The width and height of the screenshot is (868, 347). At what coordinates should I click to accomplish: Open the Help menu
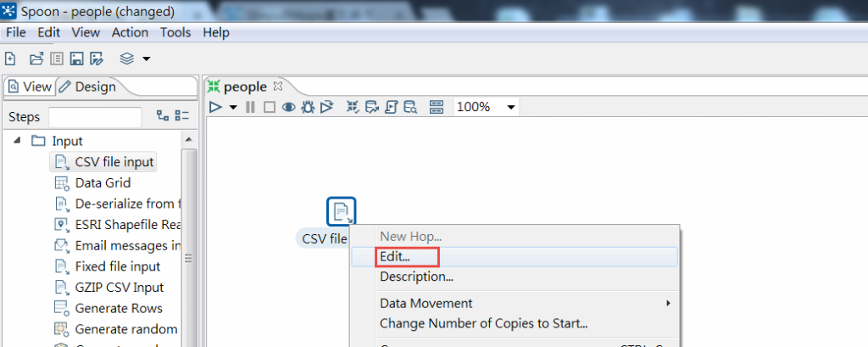click(x=216, y=32)
